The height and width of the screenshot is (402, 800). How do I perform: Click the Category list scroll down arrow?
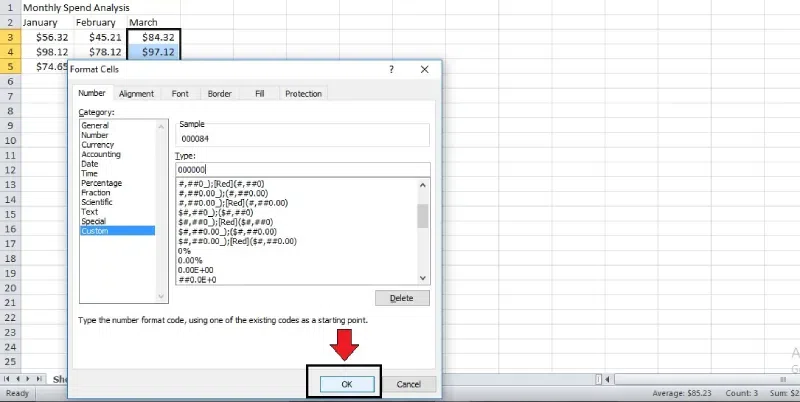tap(162, 296)
